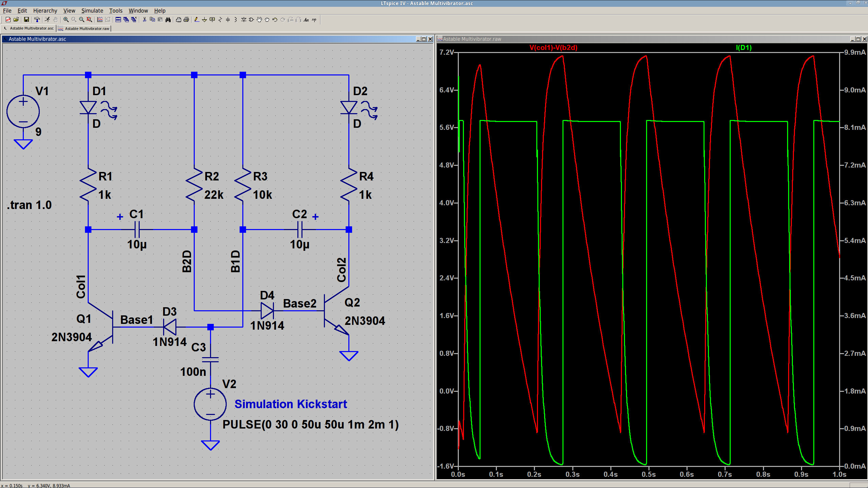The width and height of the screenshot is (868, 488).
Task: Select the Draw Wire pencil tool
Action: click(197, 20)
